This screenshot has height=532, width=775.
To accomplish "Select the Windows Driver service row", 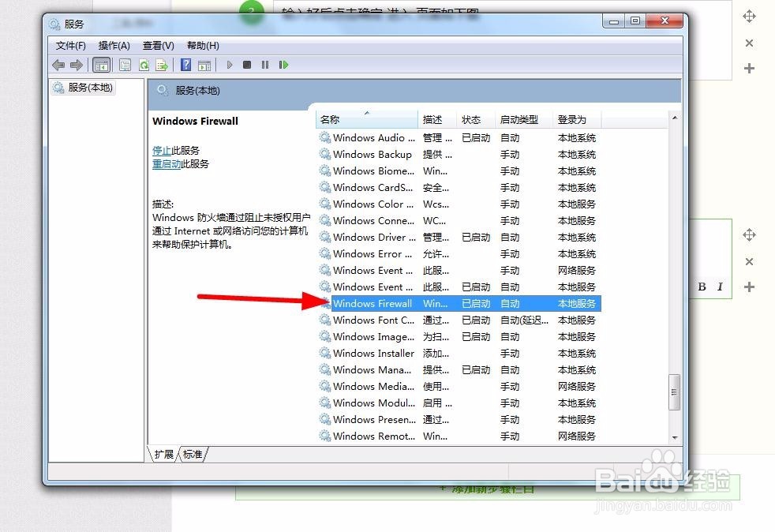I will tap(459, 238).
